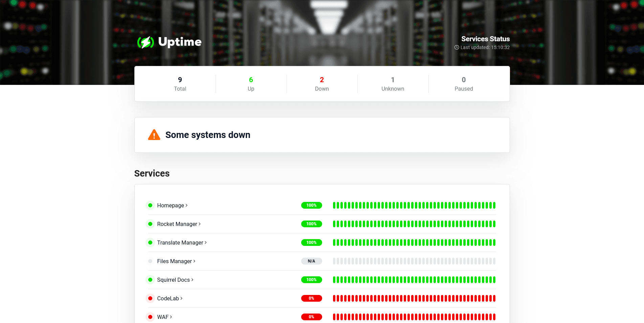Screen dimensions: 644x323
Task: Expand the chevron next to CodeLab
Action: (181, 298)
